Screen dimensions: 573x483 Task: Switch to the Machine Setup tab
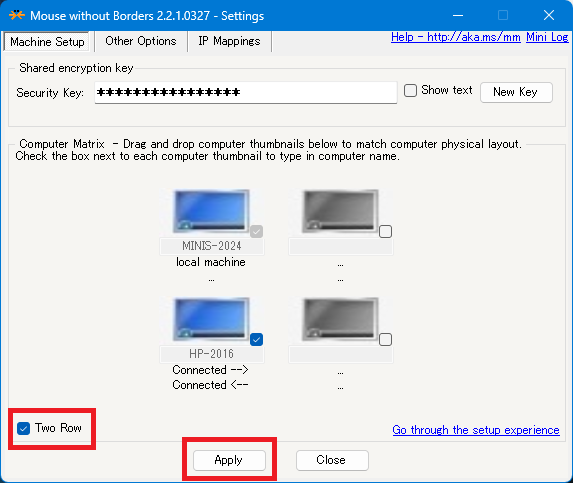pyautogui.click(x=47, y=42)
